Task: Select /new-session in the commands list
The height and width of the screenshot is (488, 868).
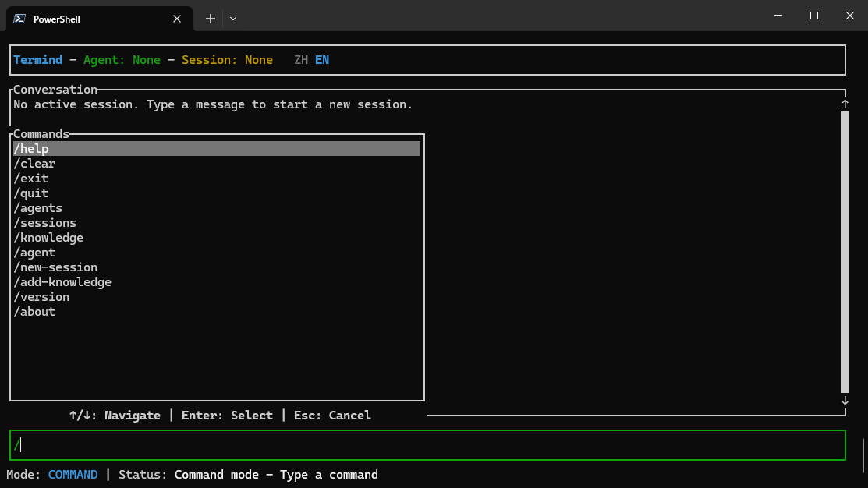Action: (x=55, y=267)
